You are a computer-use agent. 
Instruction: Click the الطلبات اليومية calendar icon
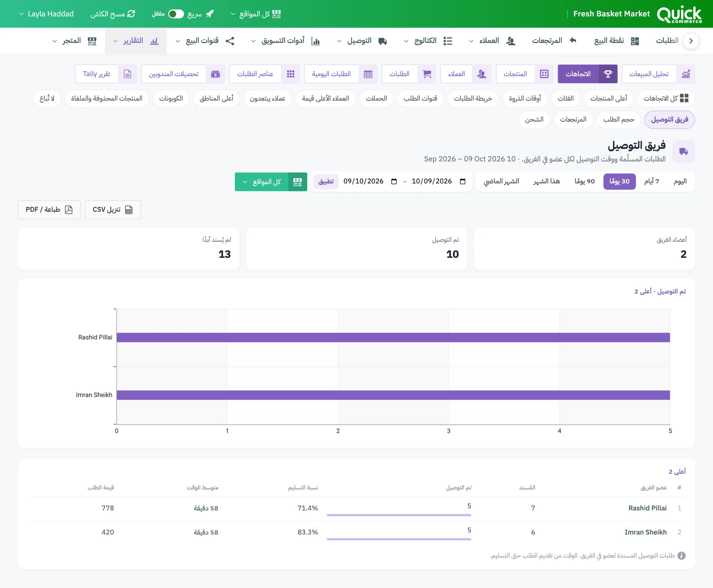[368, 74]
